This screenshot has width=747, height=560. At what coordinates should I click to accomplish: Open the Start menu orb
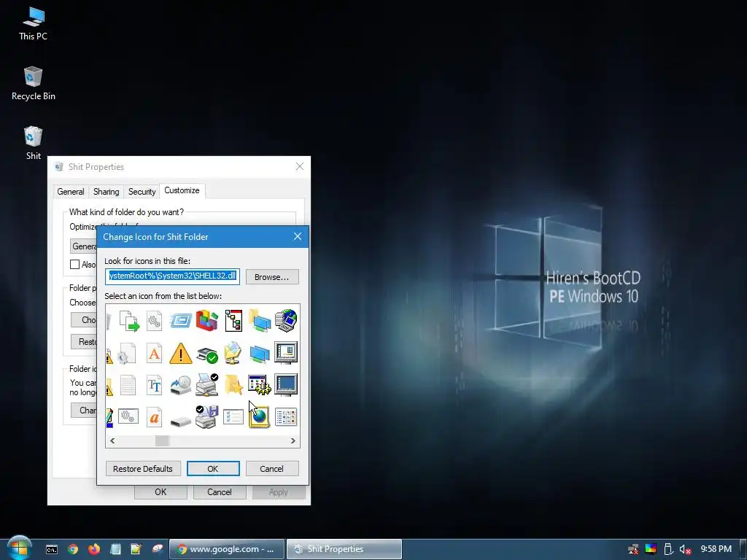point(19,548)
